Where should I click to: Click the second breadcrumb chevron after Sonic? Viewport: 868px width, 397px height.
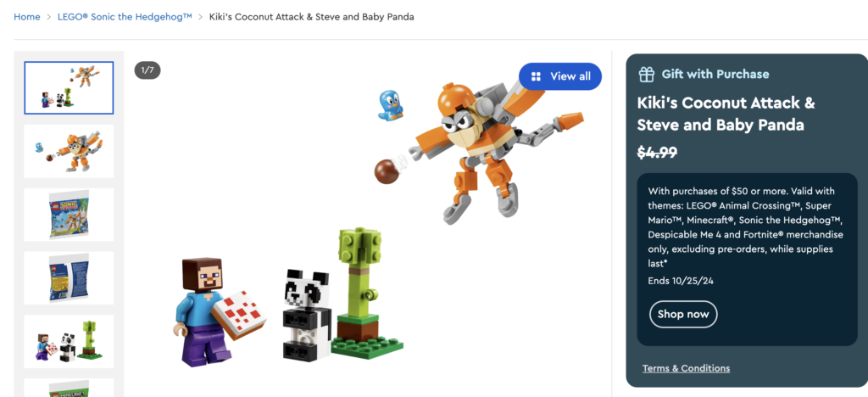(200, 17)
